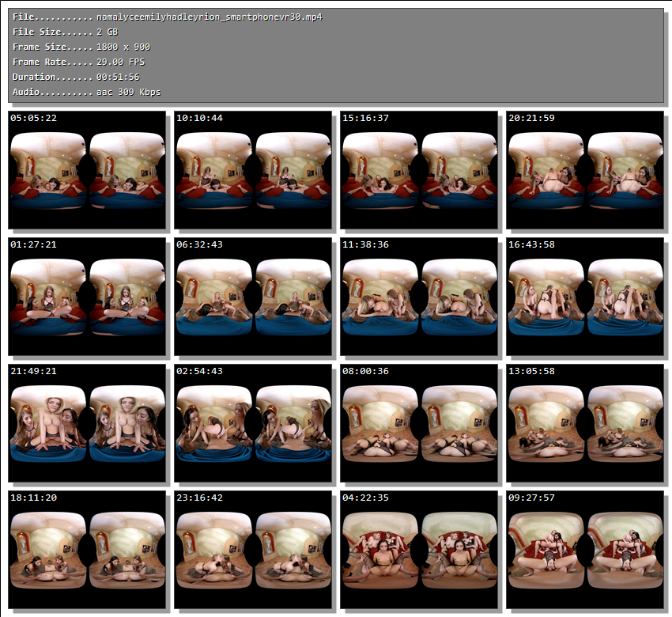Select the frame labeled 10:10:44
The image size is (672, 617).
point(253,170)
